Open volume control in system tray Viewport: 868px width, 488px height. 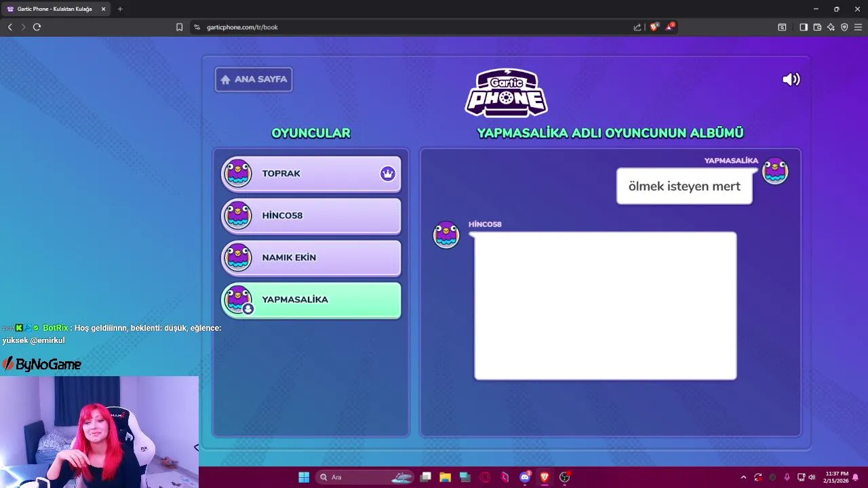pos(812,477)
